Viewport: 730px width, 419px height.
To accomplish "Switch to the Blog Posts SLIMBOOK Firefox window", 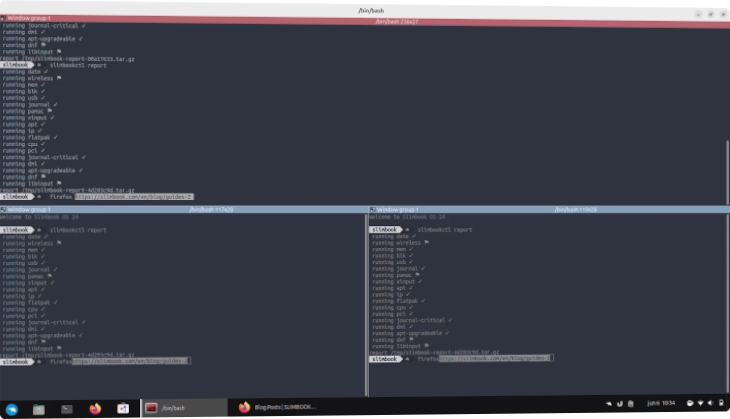I will [278, 407].
